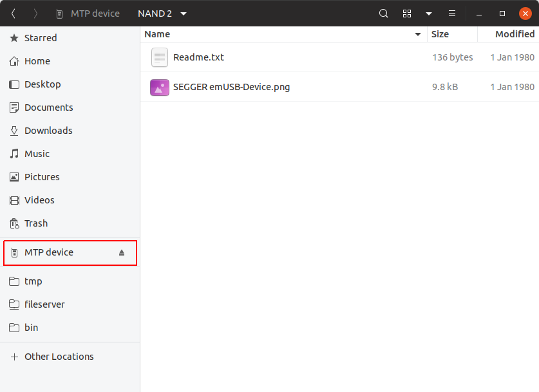The height and width of the screenshot is (392, 539).
Task: Go back with the left arrow
Action: [x=14, y=14]
